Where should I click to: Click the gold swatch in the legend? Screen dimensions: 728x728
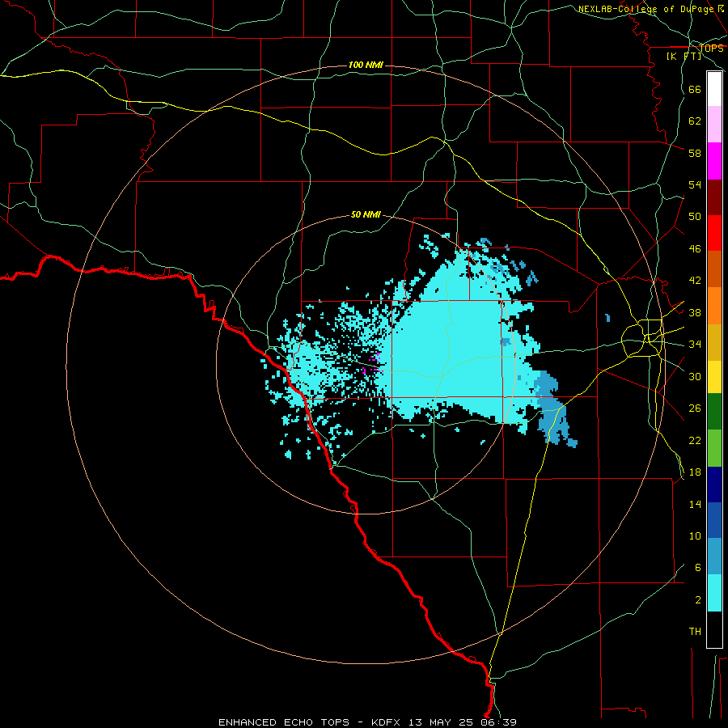tap(714, 343)
